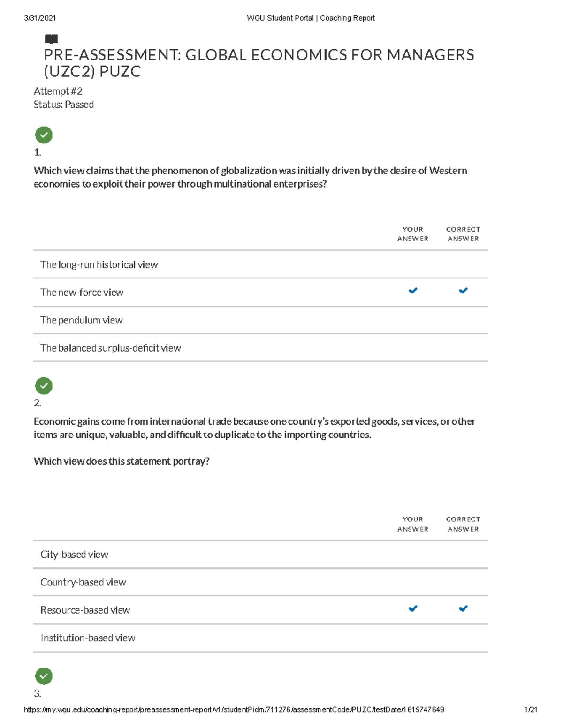
Task: Click the coaching report URL in footer
Action: (x=234, y=710)
